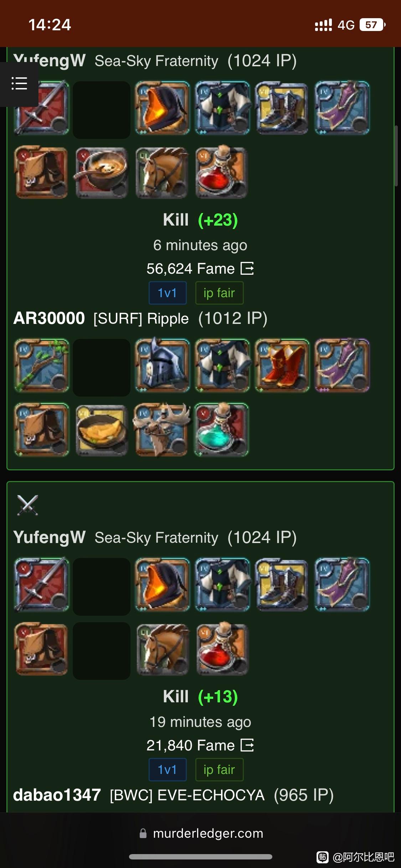Viewport: 401px width, 868px height.
Task: Select AR30000's omelette food icon
Action: coord(102,430)
